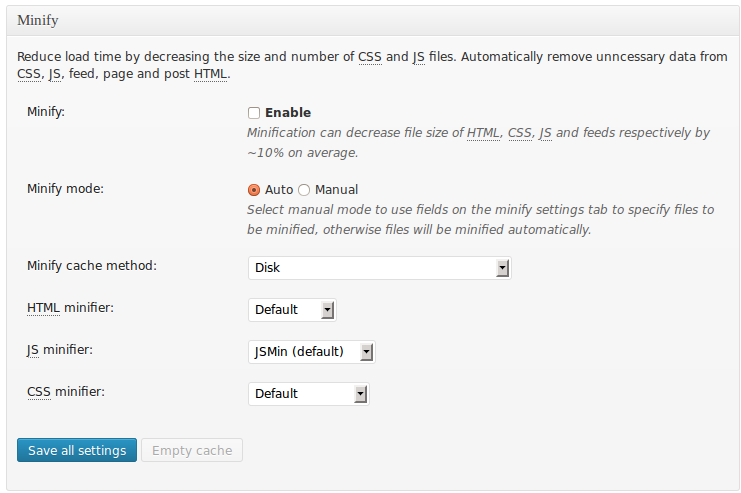The height and width of the screenshot is (493, 741).
Task: Expand the HTML minifier dropdown
Action: [x=292, y=310]
